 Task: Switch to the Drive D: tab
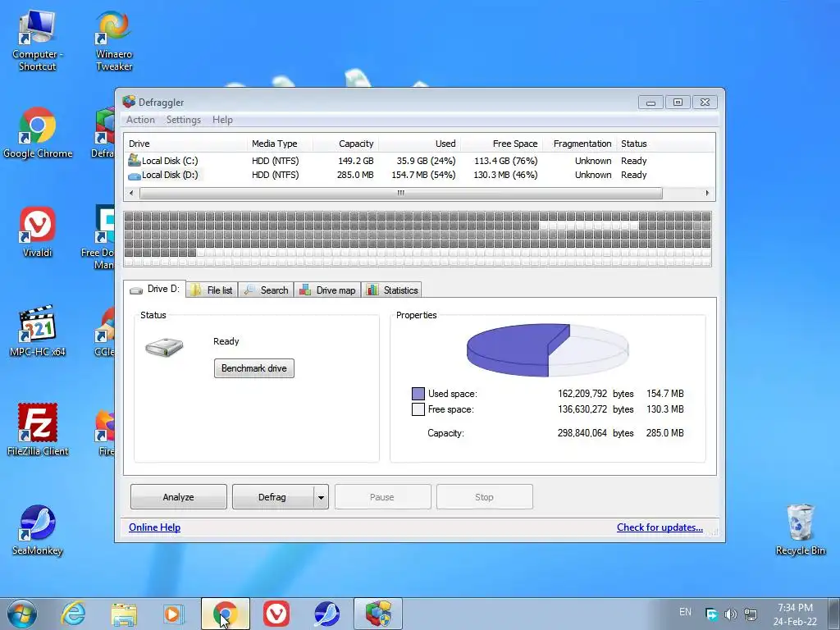pos(155,290)
